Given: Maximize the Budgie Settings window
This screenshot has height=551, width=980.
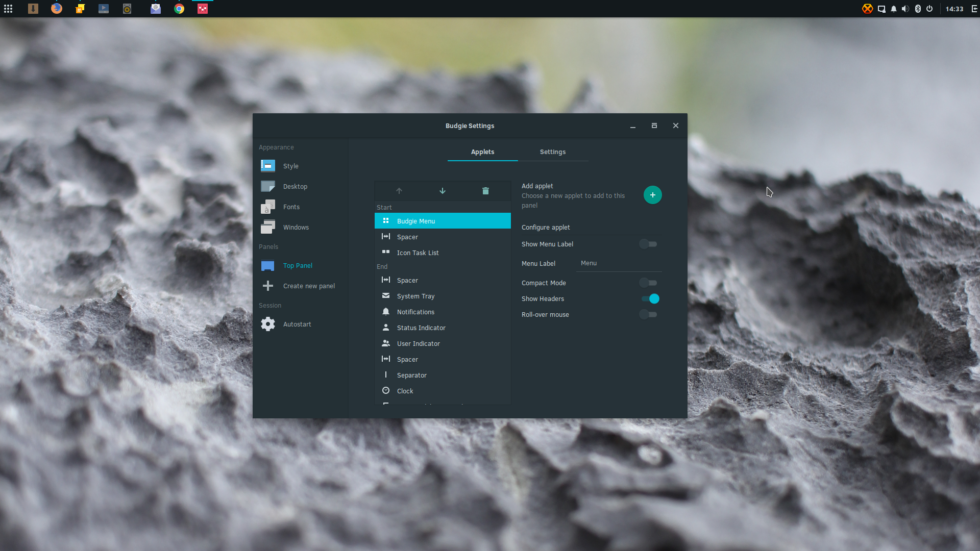Looking at the screenshot, I should coord(654,126).
